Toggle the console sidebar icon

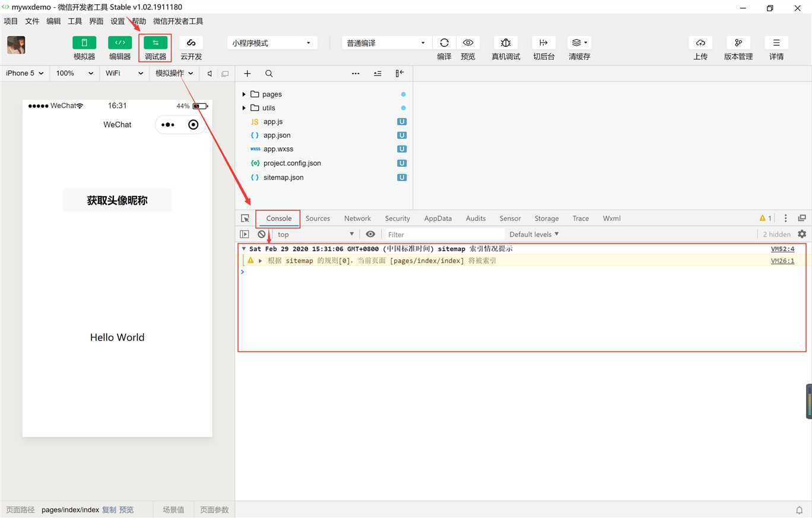coord(245,234)
